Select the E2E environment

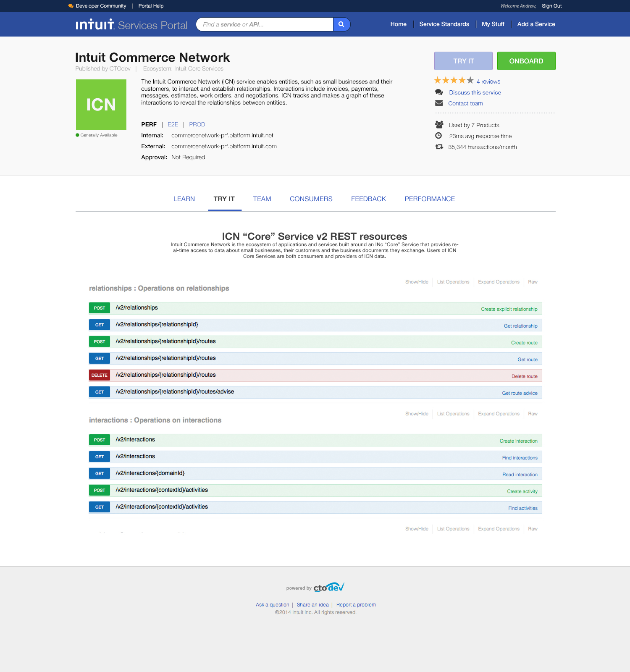click(x=173, y=124)
